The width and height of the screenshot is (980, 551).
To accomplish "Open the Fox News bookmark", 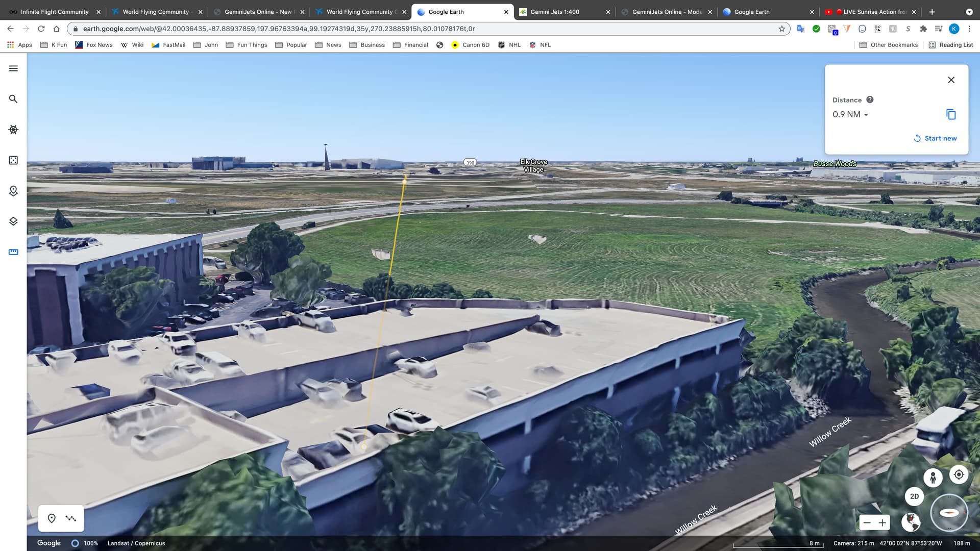I will pos(94,45).
